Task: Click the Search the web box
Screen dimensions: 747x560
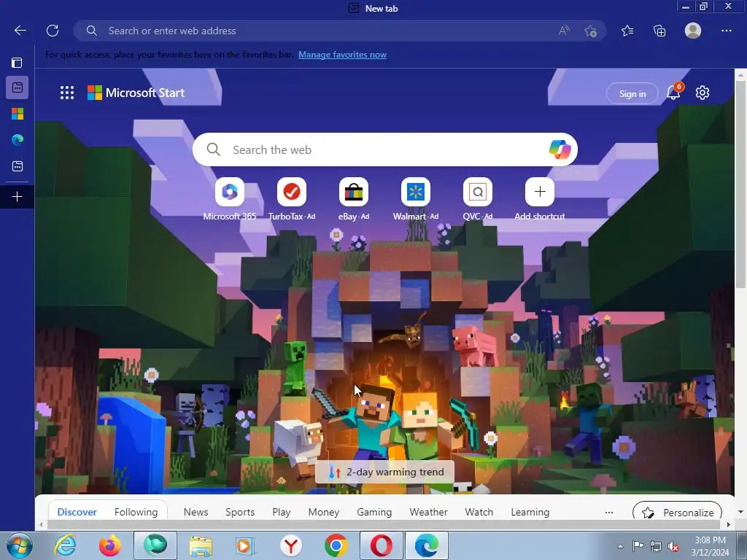Action: [x=385, y=150]
